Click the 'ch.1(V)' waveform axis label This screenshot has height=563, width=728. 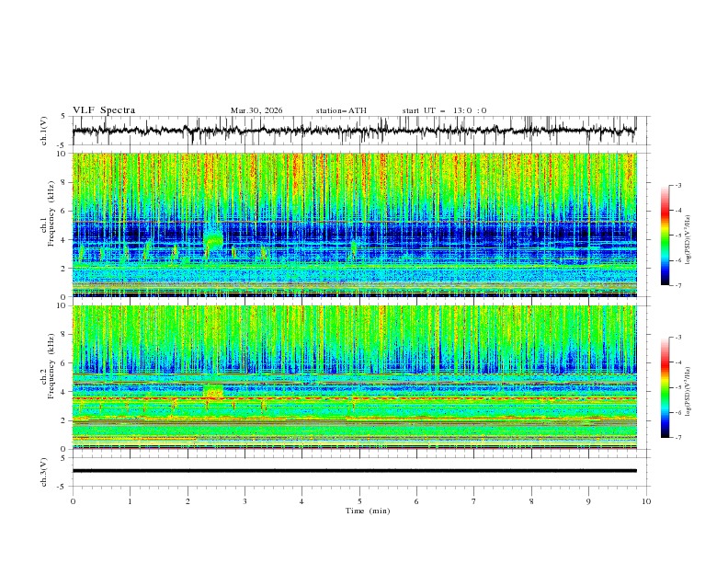(44, 131)
